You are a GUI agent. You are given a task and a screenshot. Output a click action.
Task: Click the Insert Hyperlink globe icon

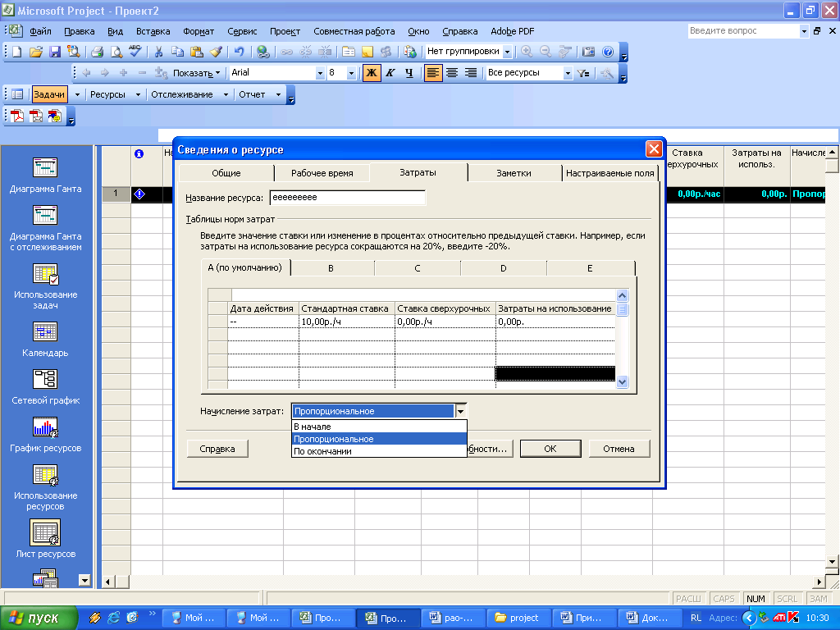click(262, 52)
